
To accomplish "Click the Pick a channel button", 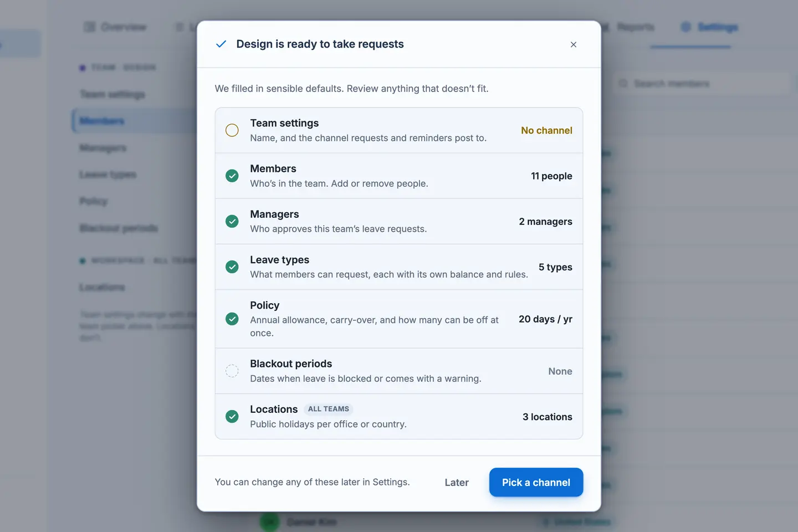I will tap(536, 482).
